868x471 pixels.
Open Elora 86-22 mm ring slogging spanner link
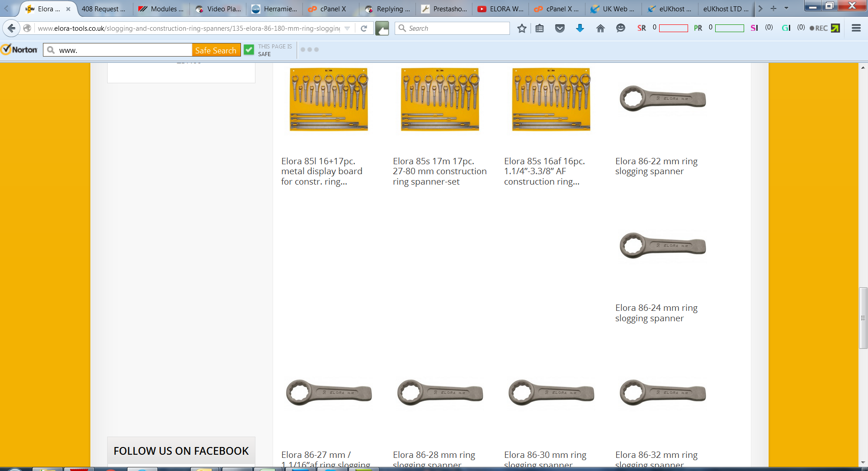[656, 166]
